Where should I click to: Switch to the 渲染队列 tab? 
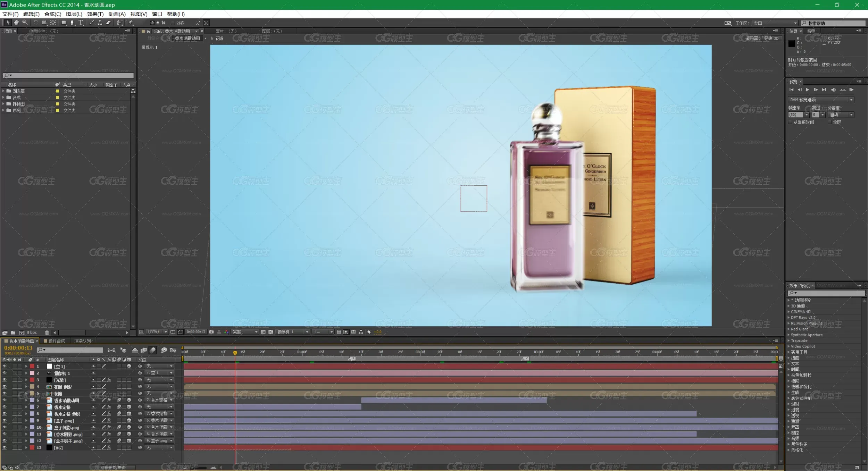tap(83, 341)
